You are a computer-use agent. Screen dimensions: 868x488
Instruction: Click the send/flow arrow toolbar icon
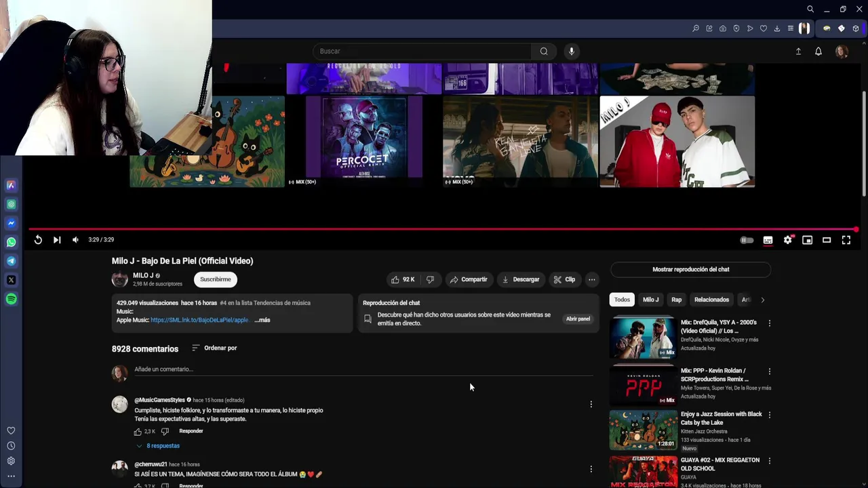click(750, 28)
